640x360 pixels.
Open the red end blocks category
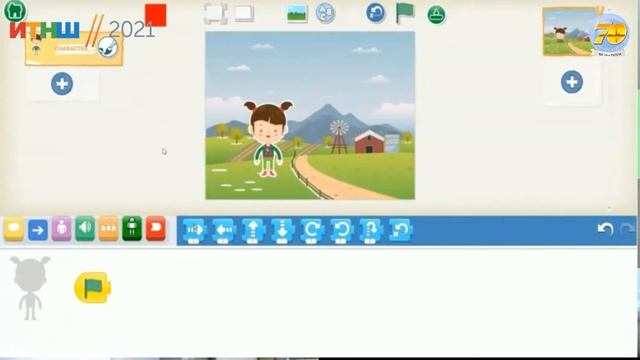[156, 228]
